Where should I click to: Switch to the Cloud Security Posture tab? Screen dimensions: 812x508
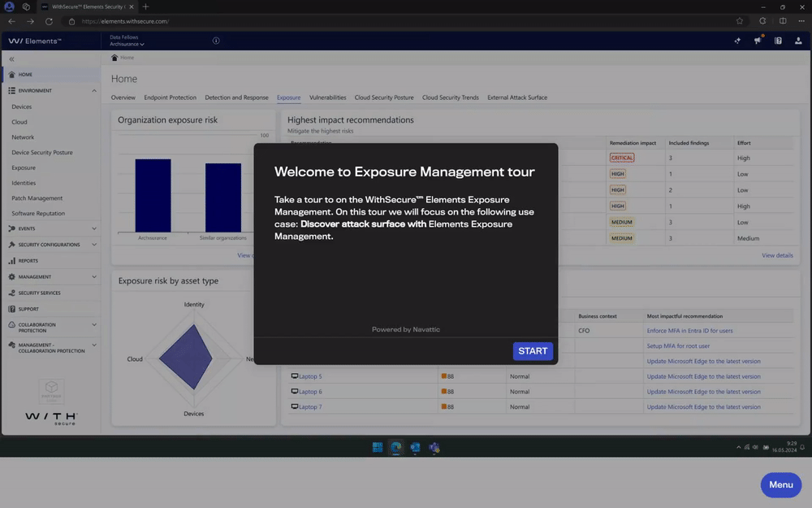click(384, 98)
